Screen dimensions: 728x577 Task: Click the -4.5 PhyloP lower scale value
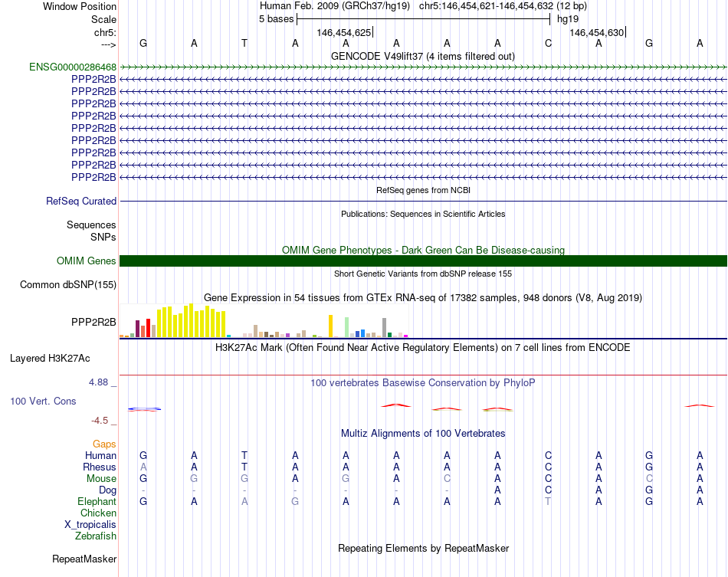pos(100,421)
